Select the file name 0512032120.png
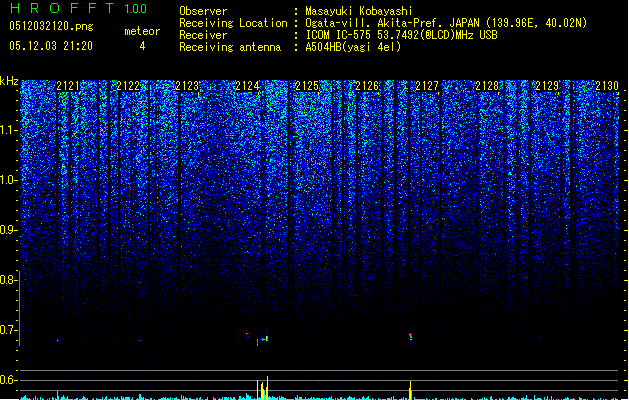Screen dimensions: 629x400 point(51,26)
